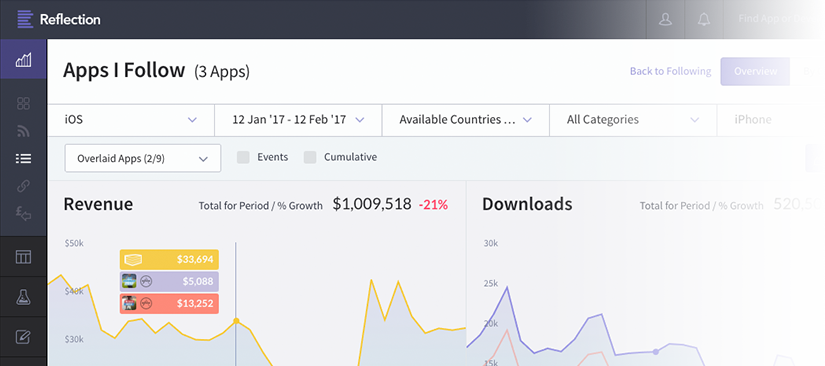Click the $50k axis label on Revenue chart

point(74,243)
